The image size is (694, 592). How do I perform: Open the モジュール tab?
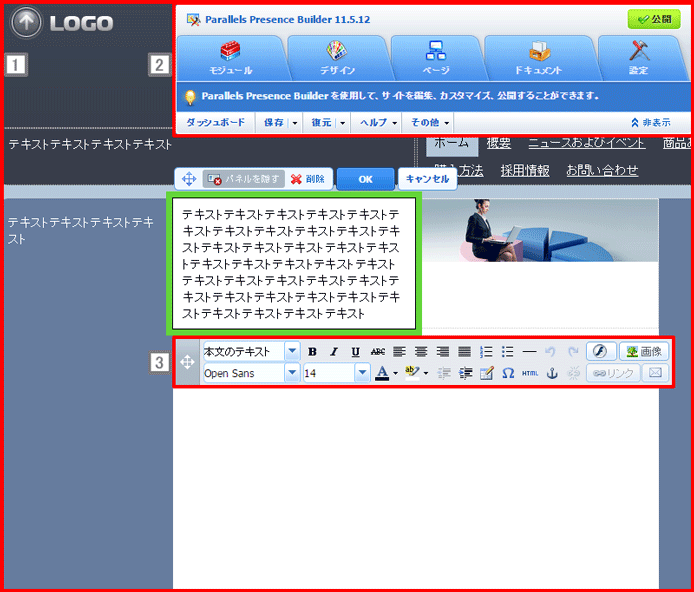[x=231, y=58]
